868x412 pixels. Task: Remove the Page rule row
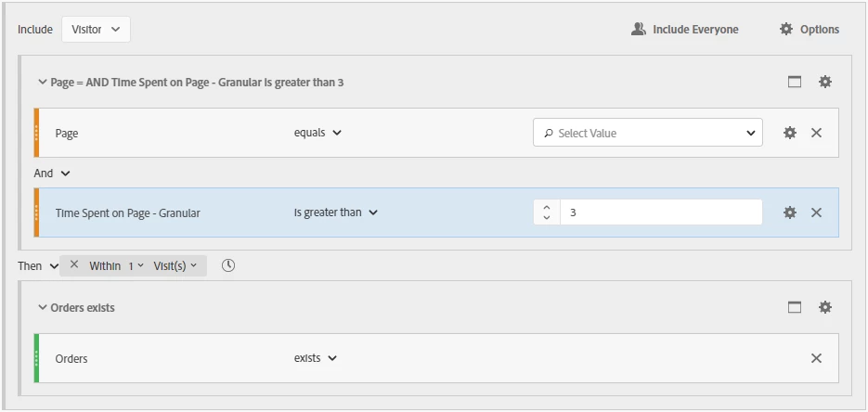point(817,133)
